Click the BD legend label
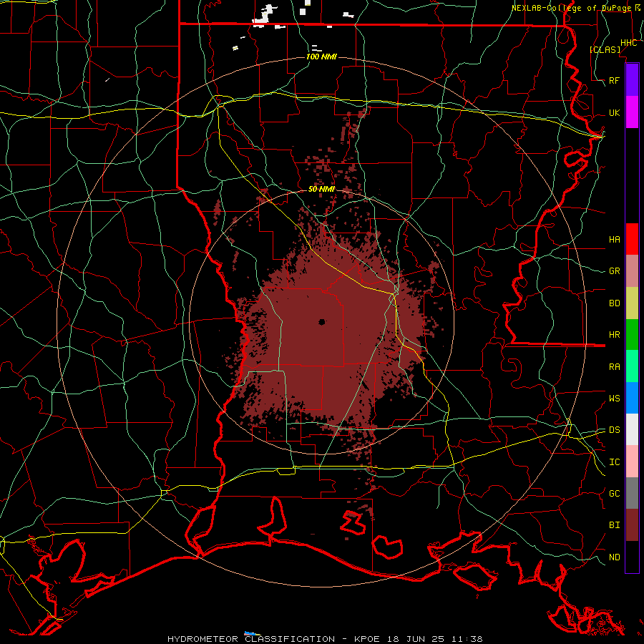 (x=615, y=303)
